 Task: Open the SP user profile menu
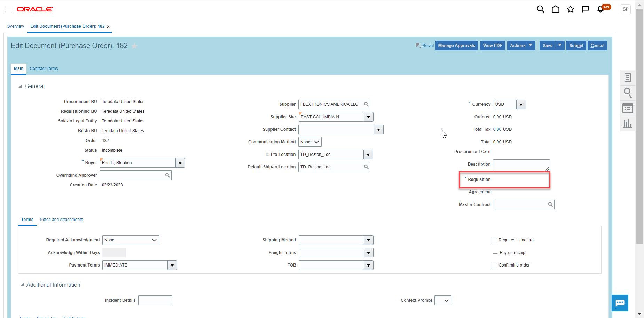[626, 9]
